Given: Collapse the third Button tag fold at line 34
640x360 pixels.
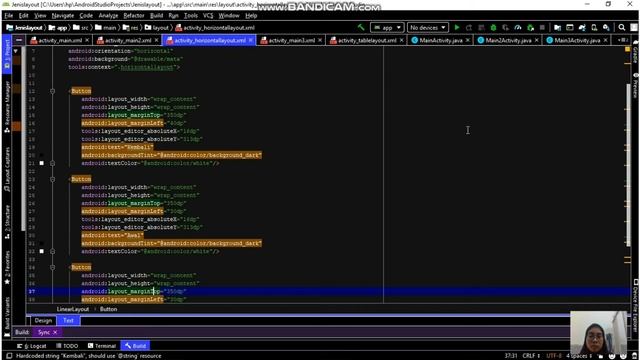Looking at the screenshot, I should coord(52,267).
